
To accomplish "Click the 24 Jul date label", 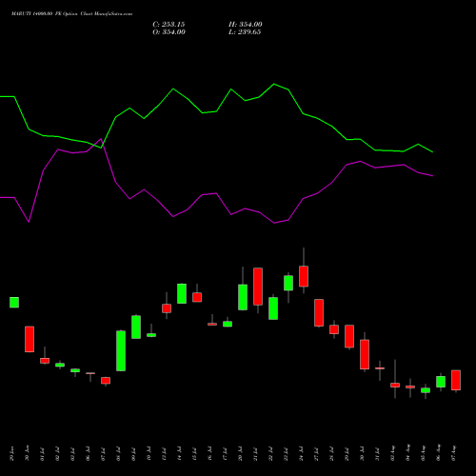I will point(301,454).
